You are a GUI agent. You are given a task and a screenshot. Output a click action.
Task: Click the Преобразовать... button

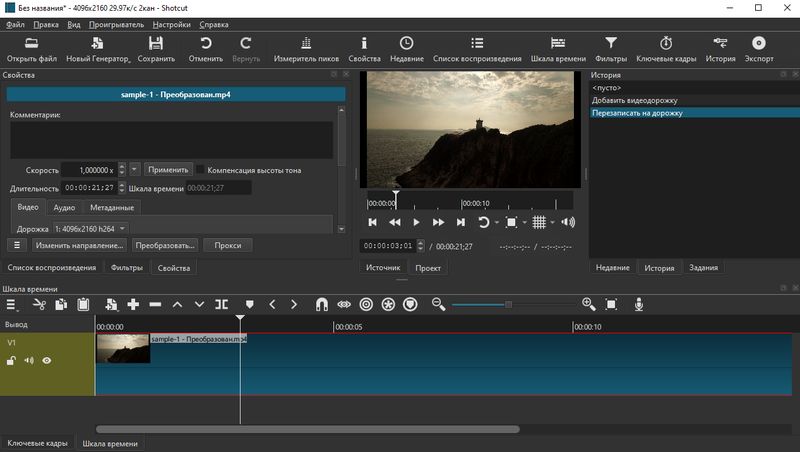pos(165,245)
